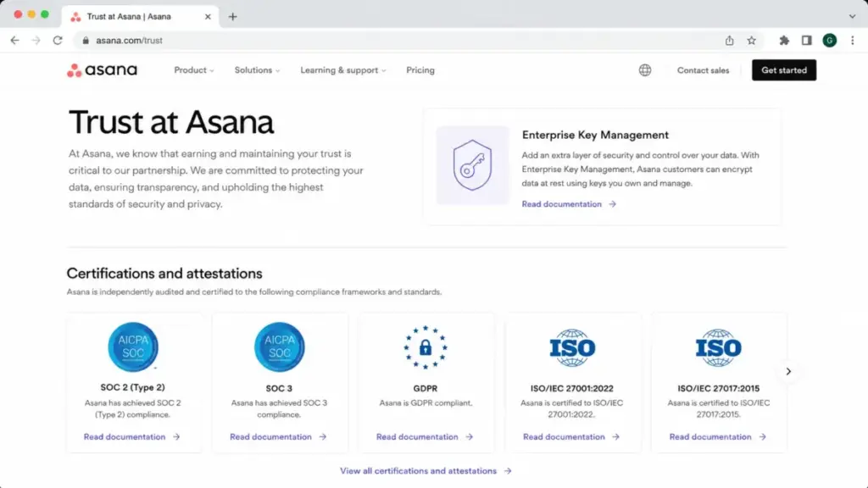Reload the page
This screenshot has height=488, width=868.
pos(58,41)
